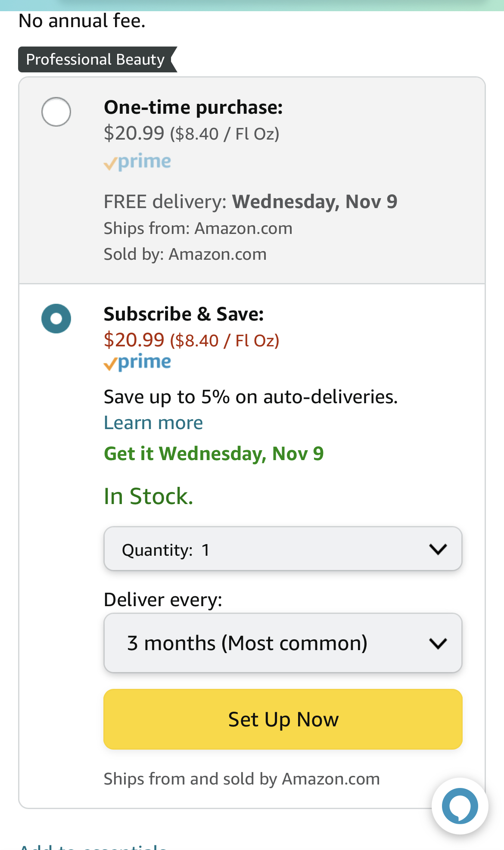Click the FREE delivery Wednesday, Nov 9 text
The height and width of the screenshot is (850, 504).
(x=251, y=201)
